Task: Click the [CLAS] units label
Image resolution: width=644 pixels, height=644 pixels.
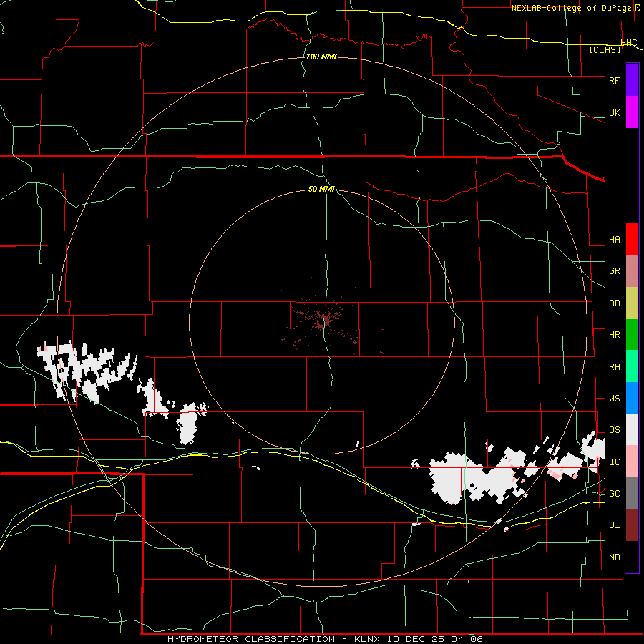Action: (x=605, y=49)
